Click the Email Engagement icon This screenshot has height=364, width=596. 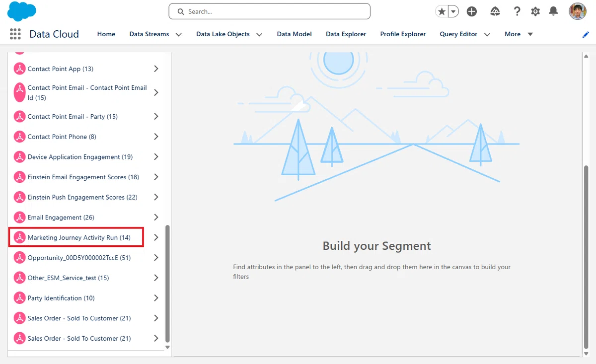click(19, 218)
